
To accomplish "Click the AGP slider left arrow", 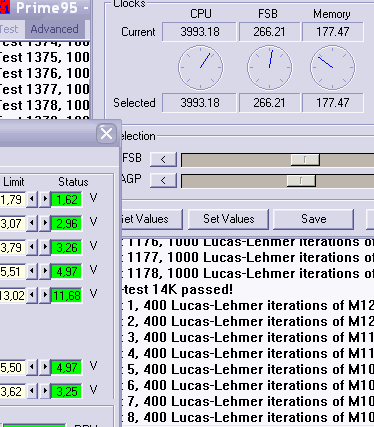I will (163, 181).
